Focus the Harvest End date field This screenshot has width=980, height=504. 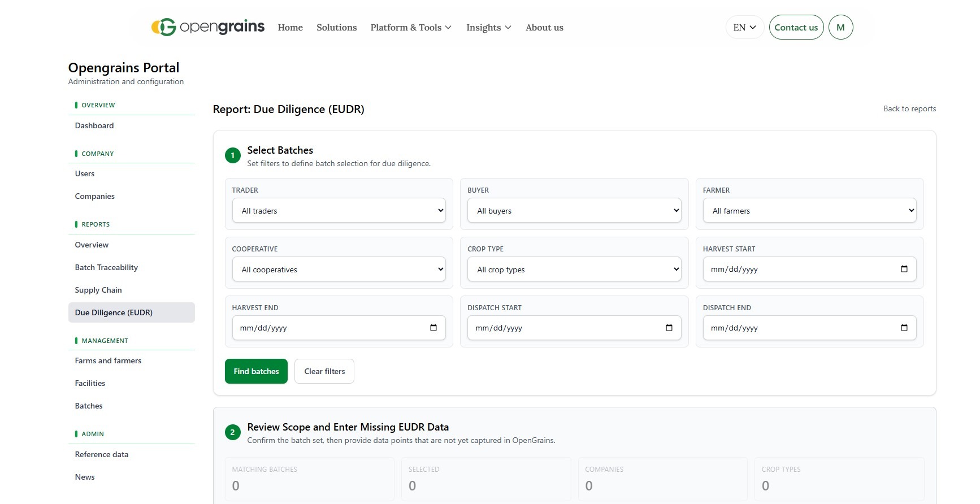[339, 328]
